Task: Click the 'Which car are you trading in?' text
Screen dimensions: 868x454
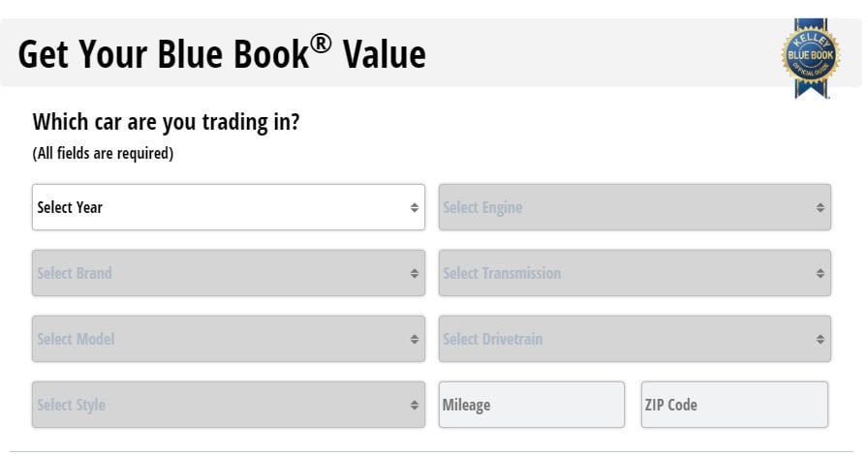Action: (166, 122)
